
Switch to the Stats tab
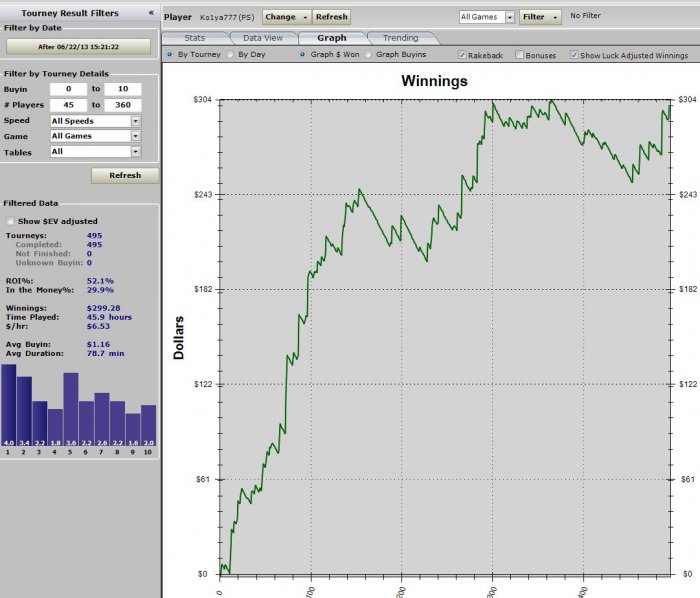[x=195, y=38]
